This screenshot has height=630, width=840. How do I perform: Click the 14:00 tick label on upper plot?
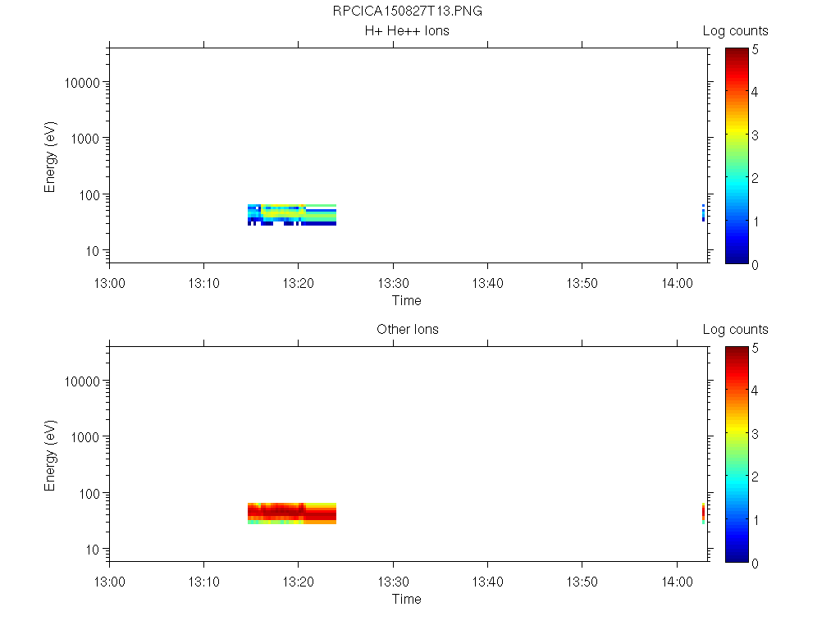click(677, 283)
